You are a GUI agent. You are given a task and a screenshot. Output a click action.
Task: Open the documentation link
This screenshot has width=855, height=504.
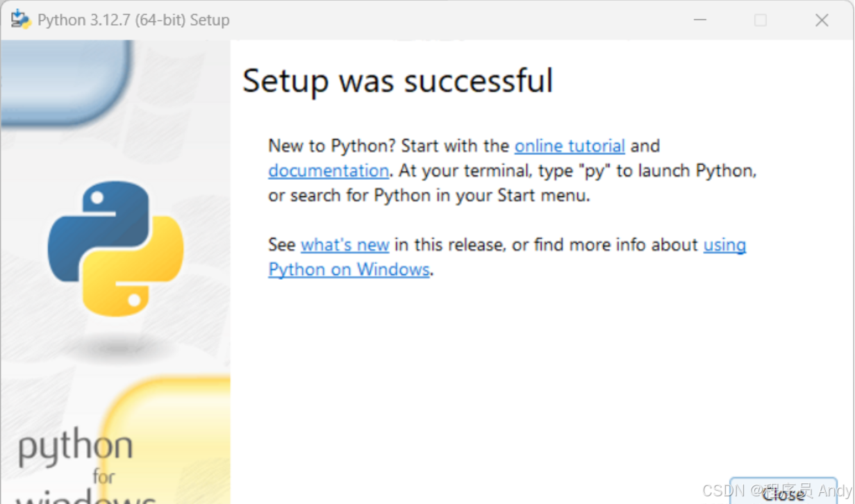tap(329, 171)
